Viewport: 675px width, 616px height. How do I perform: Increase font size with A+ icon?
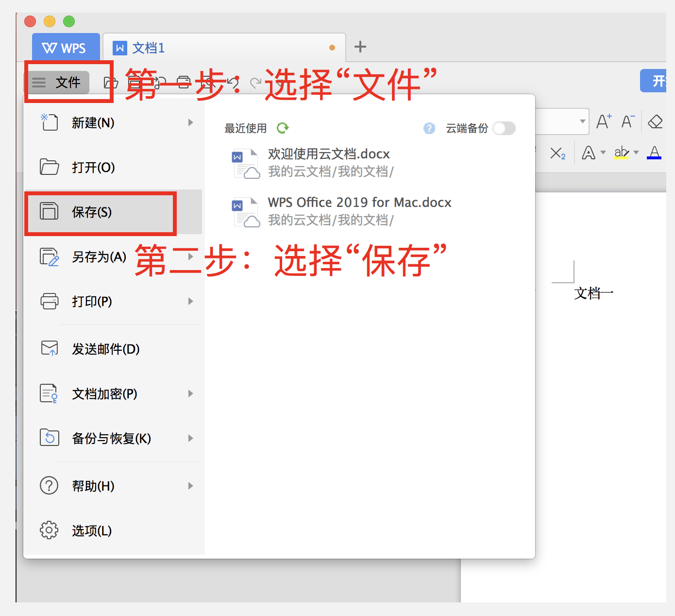[604, 121]
